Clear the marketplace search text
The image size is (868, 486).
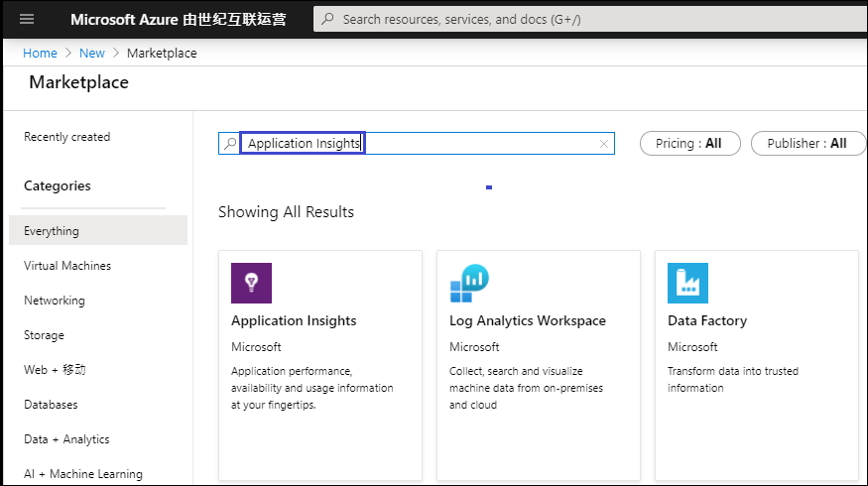coord(603,144)
